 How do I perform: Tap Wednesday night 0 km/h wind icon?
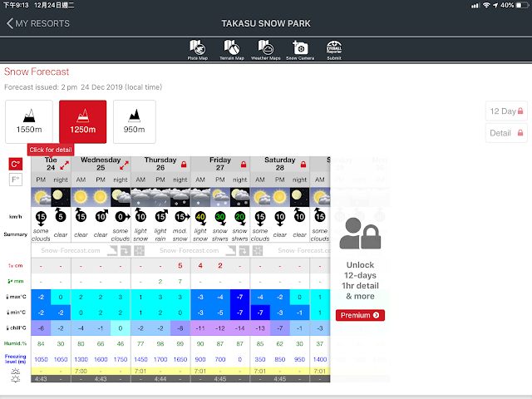(x=122, y=216)
